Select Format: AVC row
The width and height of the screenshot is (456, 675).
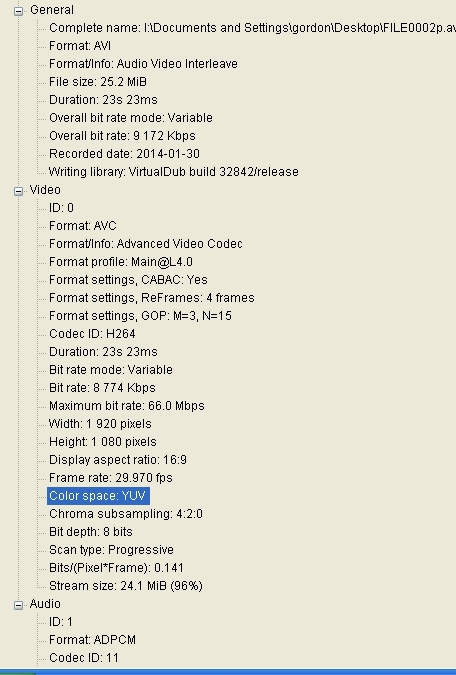[83, 226]
